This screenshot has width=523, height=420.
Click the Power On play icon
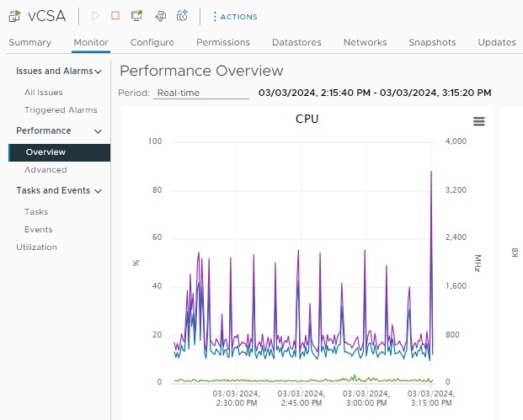click(x=95, y=16)
